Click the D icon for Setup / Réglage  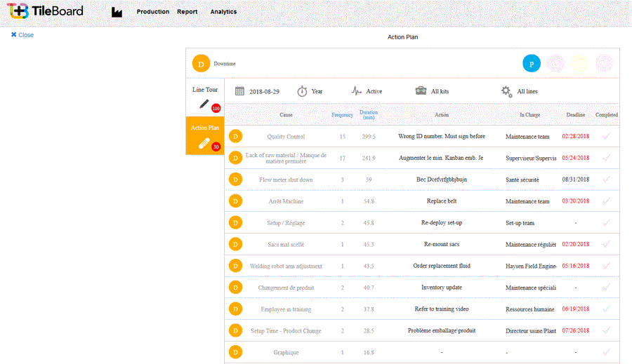pyautogui.click(x=235, y=222)
